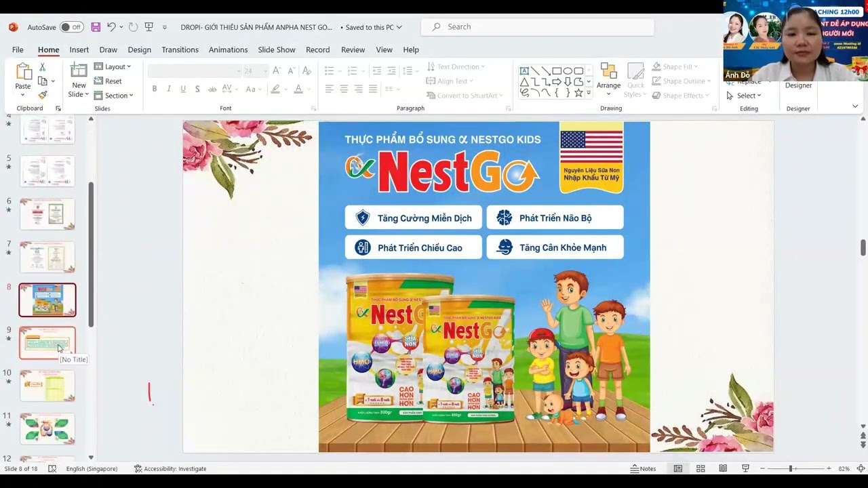Switch to the Insert tab
The width and height of the screenshot is (868, 488).
(79, 49)
